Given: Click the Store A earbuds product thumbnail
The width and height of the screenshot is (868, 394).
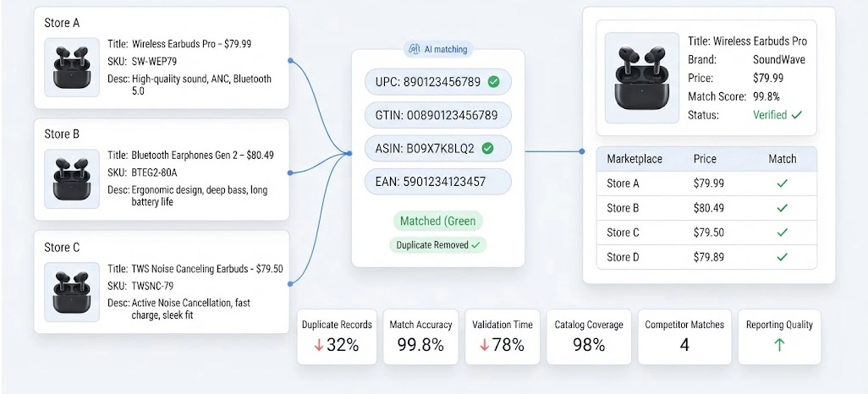Looking at the screenshot, I should click(x=72, y=68).
